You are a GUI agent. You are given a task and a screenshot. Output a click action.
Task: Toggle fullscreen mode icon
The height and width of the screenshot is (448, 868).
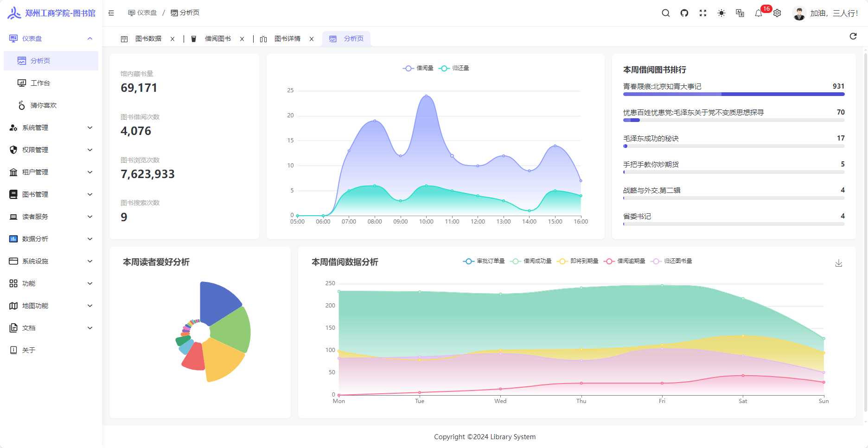tap(703, 13)
